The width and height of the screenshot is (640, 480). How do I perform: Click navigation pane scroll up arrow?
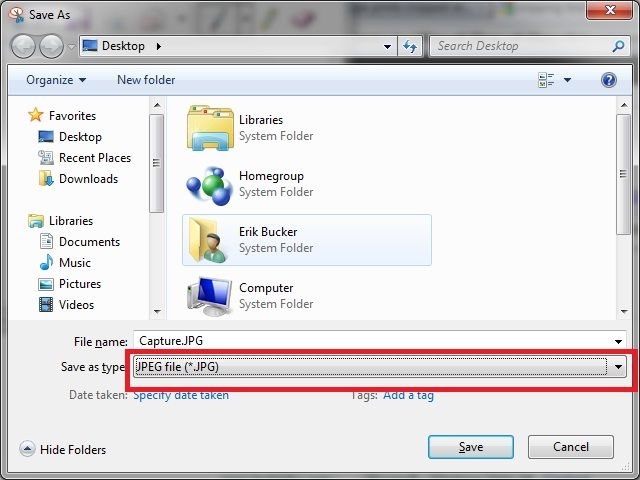(157, 105)
